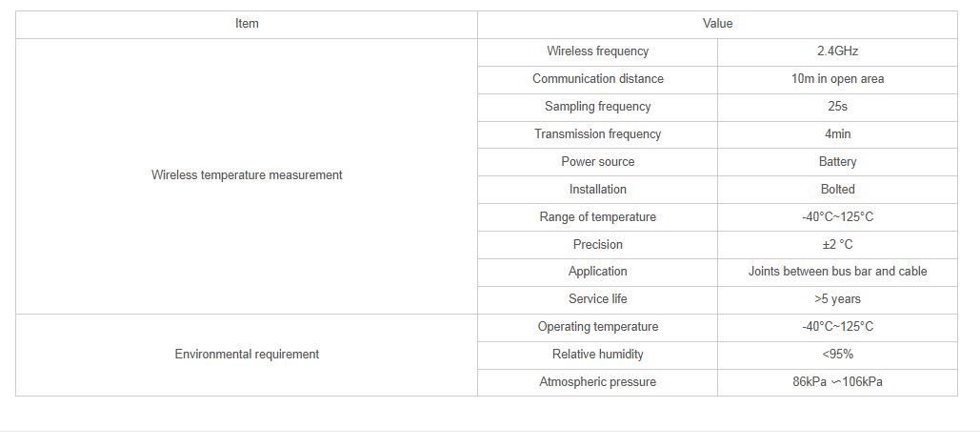Click the "Power source" label cell

coord(597,162)
